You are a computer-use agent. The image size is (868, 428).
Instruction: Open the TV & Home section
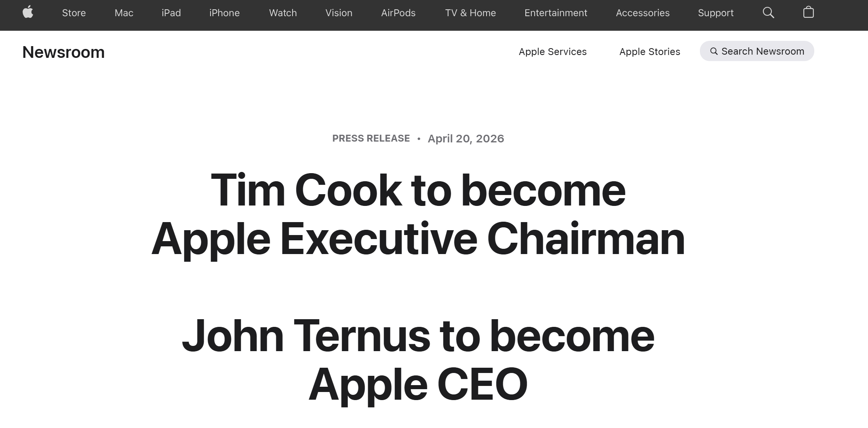coord(470,13)
